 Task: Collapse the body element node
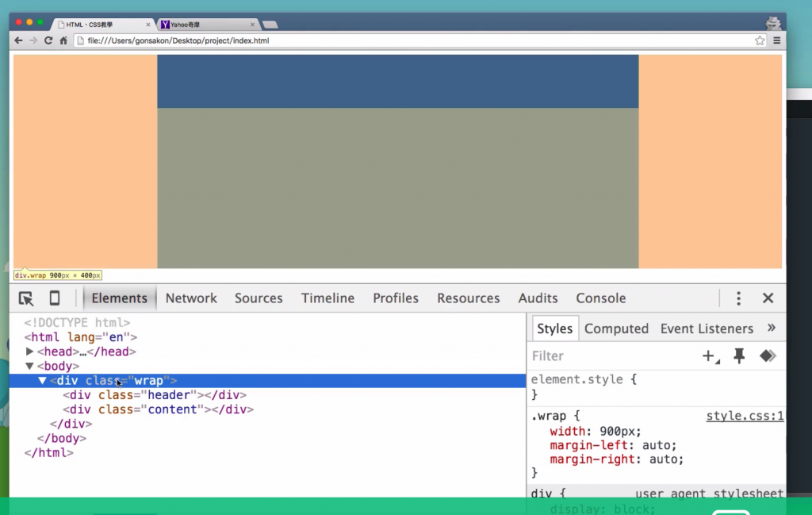point(29,366)
